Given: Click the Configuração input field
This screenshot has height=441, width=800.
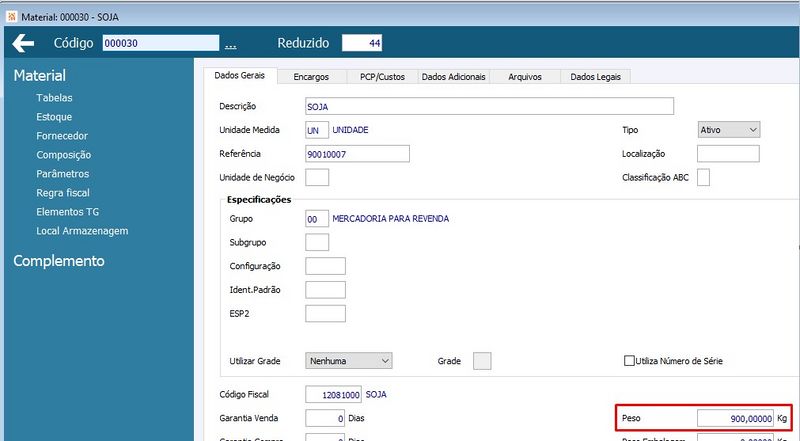Looking at the screenshot, I should [325, 266].
